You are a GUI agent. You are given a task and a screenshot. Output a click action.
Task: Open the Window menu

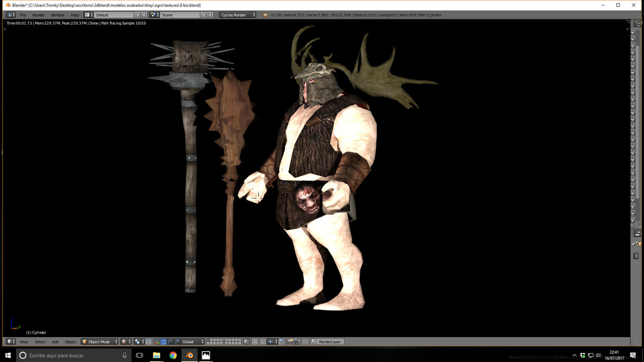point(57,15)
